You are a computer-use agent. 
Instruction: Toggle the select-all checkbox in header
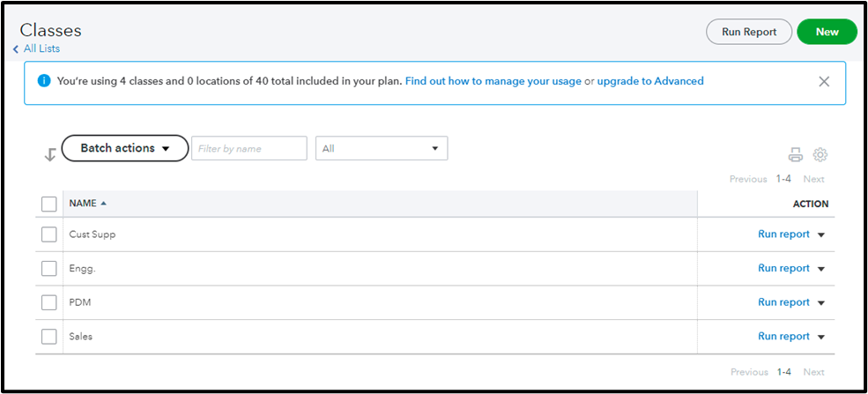click(x=49, y=204)
